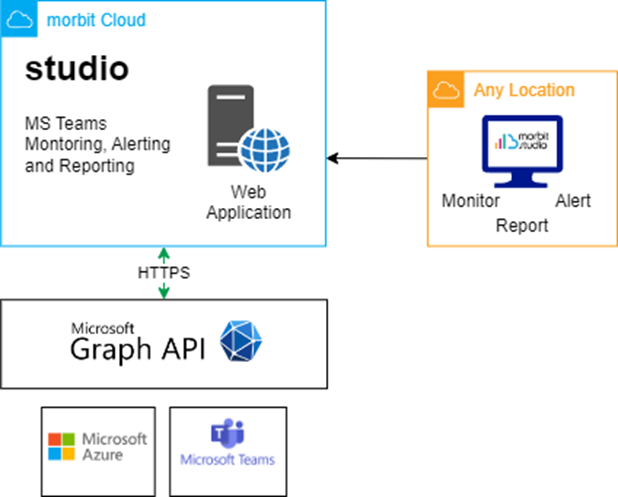Click the 'Monitor' label
The height and width of the screenshot is (497, 618).
coord(471,201)
